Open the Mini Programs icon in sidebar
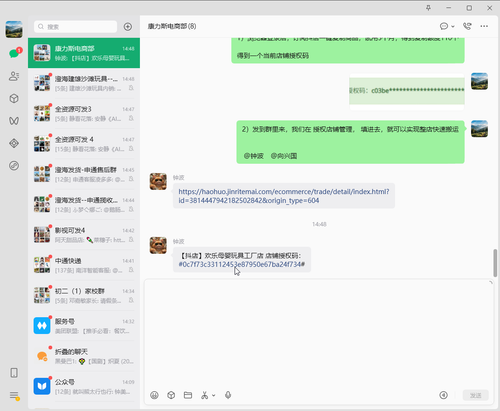The width and height of the screenshot is (500, 411). 14,166
